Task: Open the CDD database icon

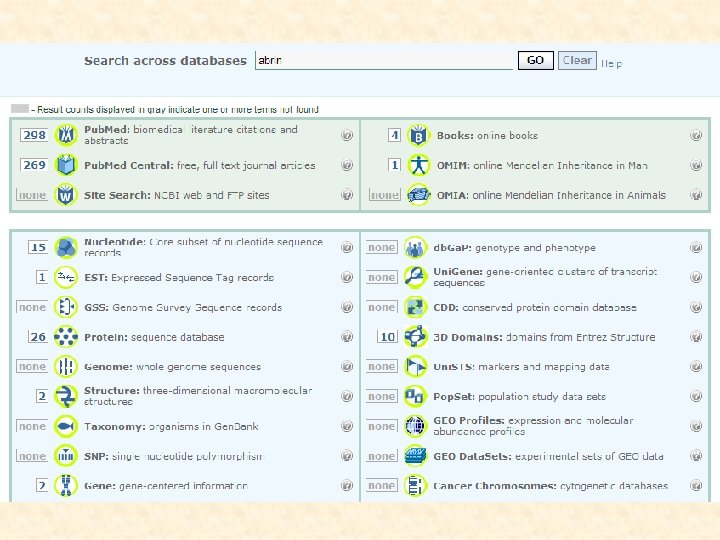Action: point(415,307)
